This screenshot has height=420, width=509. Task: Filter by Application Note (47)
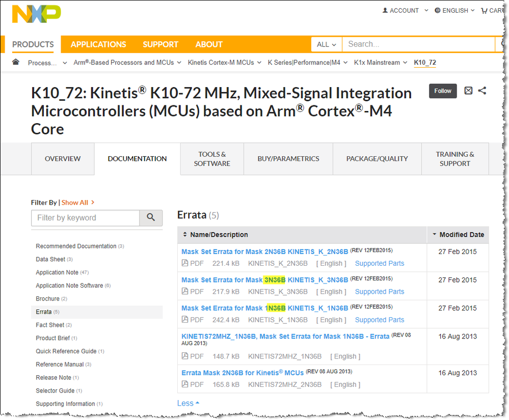pyautogui.click(x=62, y=272)
